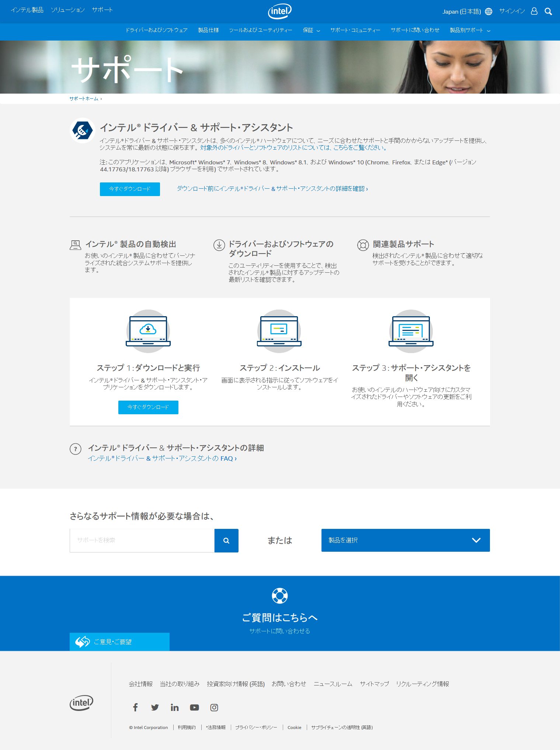560x750 pixels.
Task: Open footer リクルーティング情報 link
Action: pos(422,684)
